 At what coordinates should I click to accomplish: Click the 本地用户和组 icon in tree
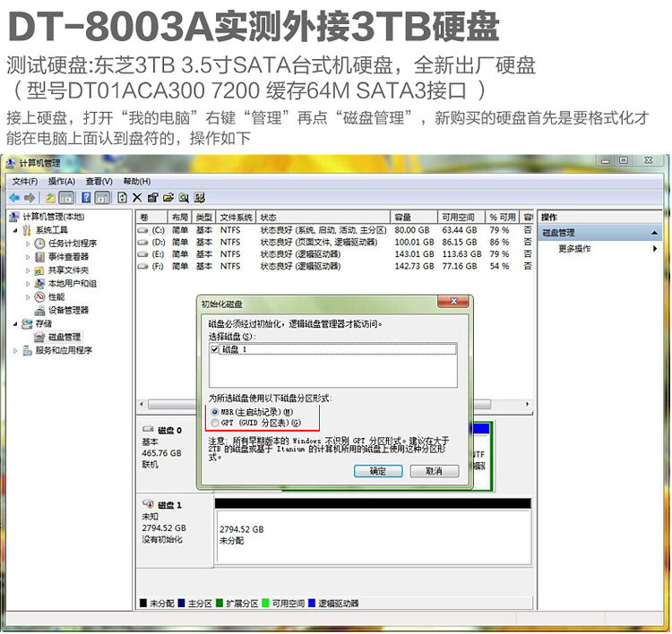pos(39,284)
